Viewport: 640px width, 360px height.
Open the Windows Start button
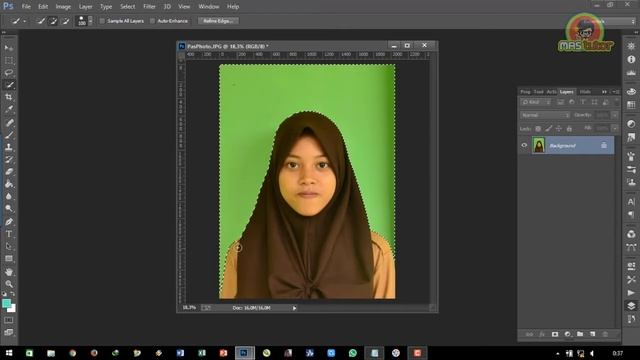click(9, 353)
